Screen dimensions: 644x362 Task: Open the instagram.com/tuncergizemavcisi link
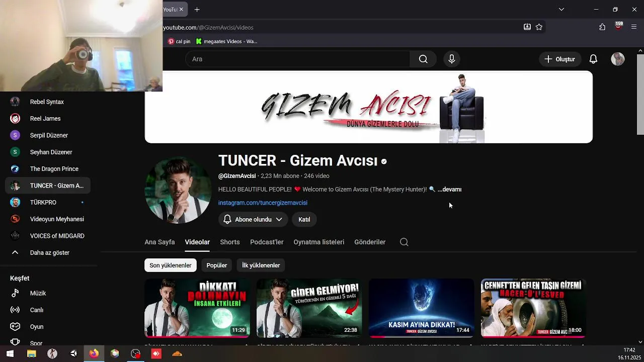tap(263, 203)
